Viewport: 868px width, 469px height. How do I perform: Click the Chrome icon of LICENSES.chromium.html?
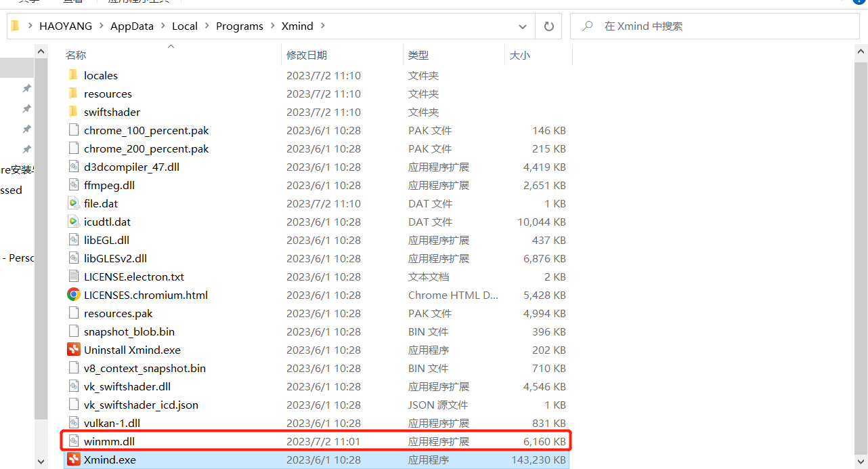tap(73, 295)
